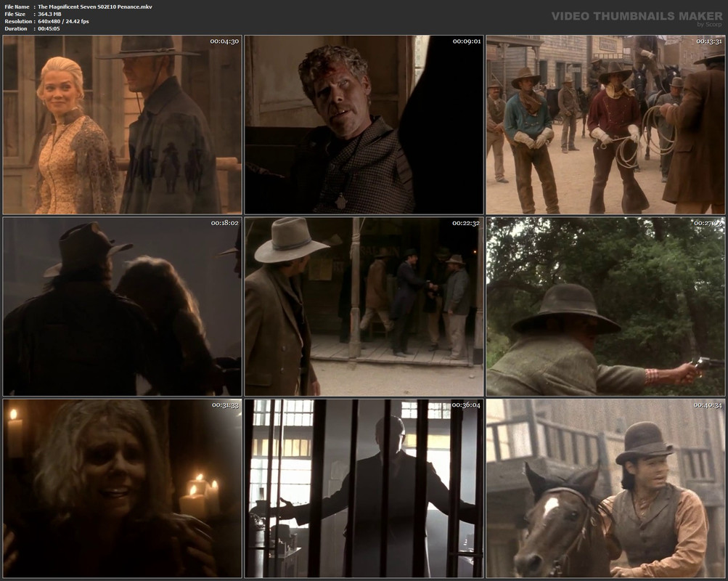Open the thumbnail stamped 00:31:33
The height and width of the screenshot is (581, 728).
tap(122, 488)
